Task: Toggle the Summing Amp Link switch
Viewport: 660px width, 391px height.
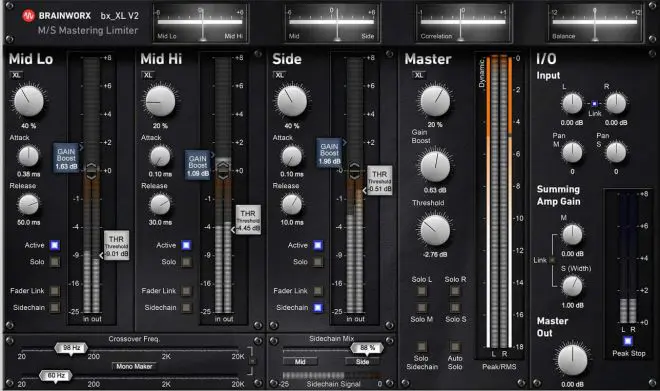Action: pyautogui.click(x=552, y=260)
